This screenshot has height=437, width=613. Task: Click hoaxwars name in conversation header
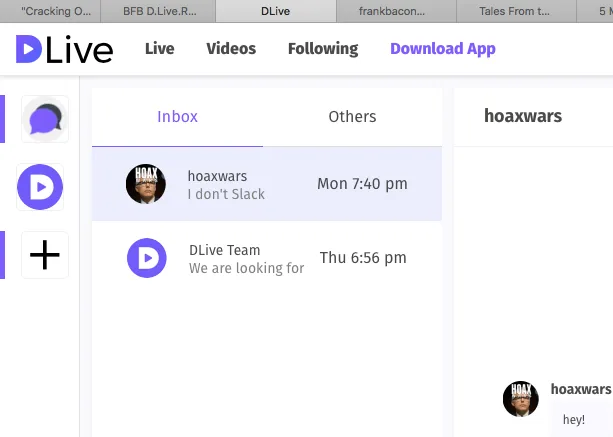tap(523, 116)
